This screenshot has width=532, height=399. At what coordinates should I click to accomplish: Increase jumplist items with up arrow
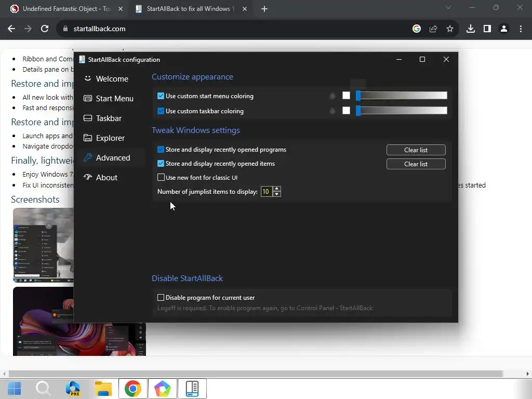(x=277, y=189)
